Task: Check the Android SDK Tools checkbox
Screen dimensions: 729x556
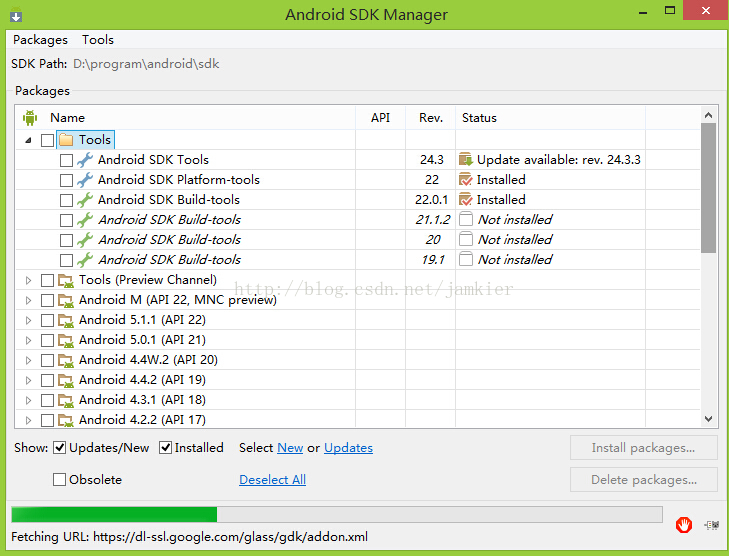Action: (x=66, y=160)
